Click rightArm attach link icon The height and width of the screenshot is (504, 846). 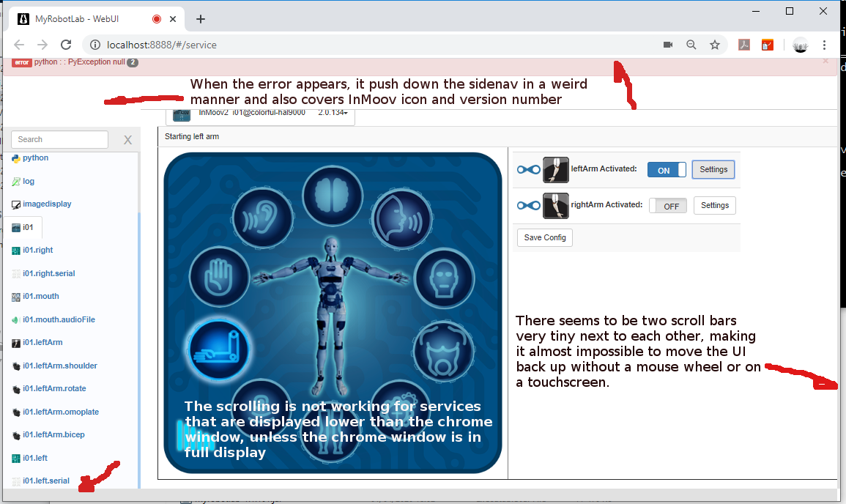click(528, 206)
